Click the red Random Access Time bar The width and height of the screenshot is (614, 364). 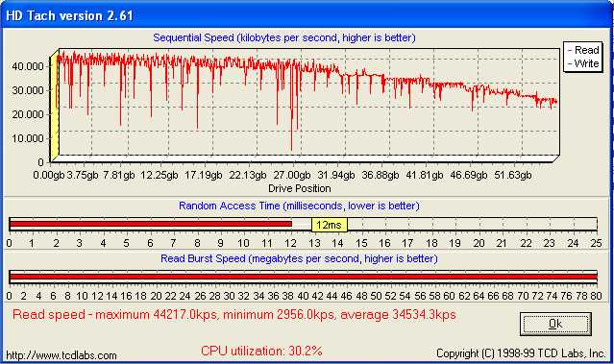click(x=151, y=224)
